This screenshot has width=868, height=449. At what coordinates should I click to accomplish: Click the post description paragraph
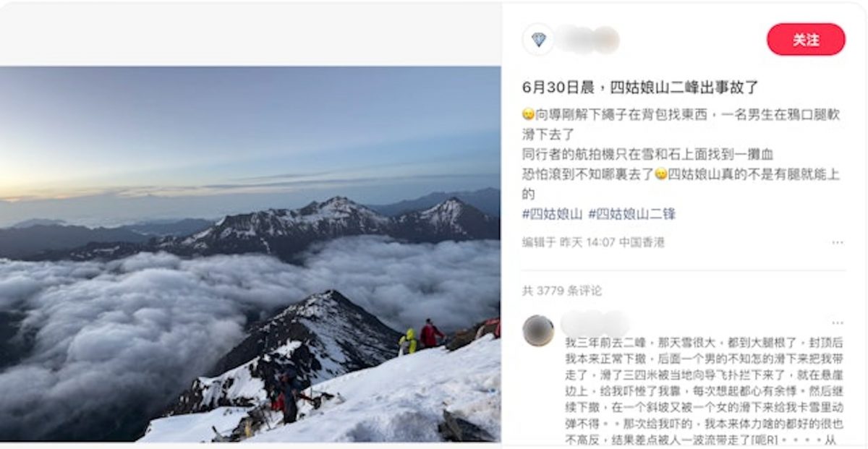[x=681, y=154]
